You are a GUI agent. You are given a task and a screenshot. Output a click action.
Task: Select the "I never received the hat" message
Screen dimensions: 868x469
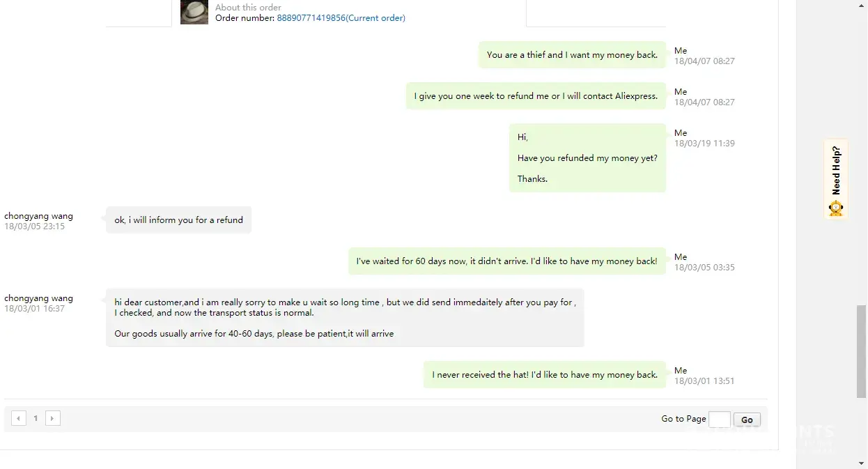coord(544,375)
